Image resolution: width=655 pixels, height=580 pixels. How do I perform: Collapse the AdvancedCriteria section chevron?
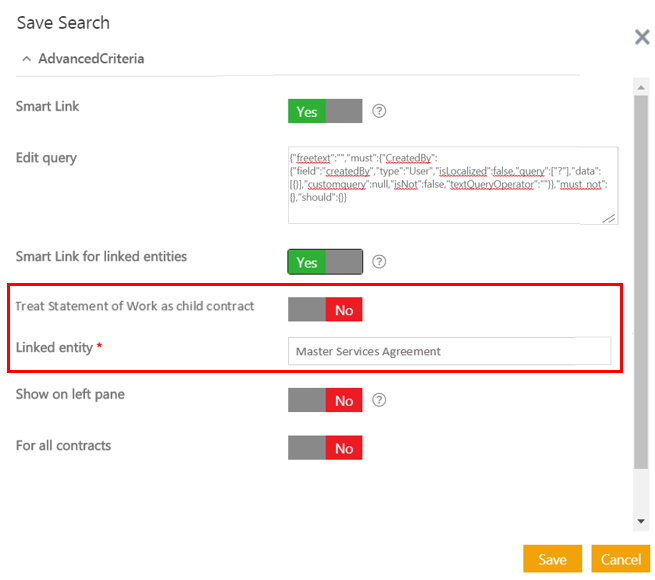tap(25, 59)
